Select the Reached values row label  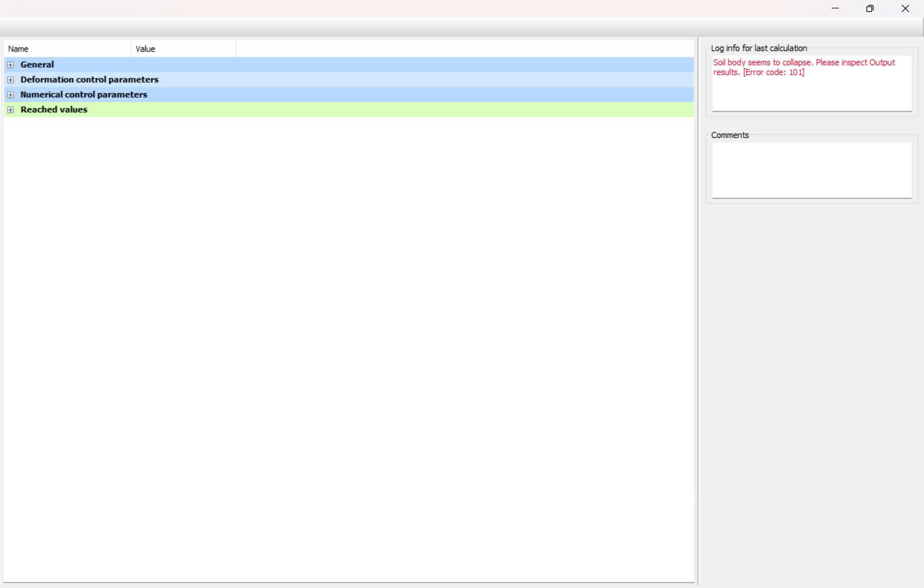click(54, 110)
